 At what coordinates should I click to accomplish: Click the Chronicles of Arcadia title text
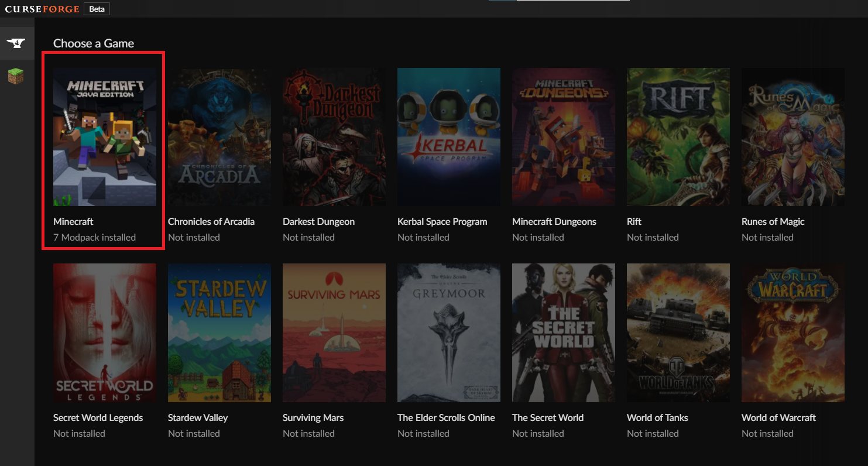211,221
